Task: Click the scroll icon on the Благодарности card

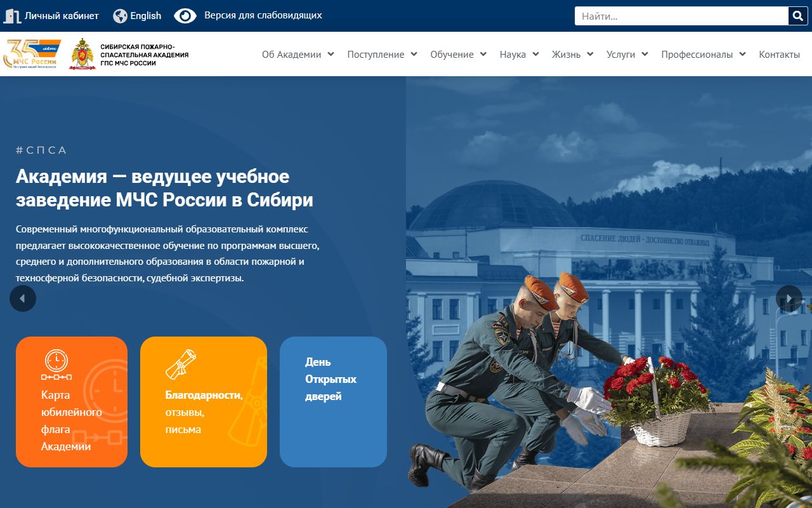Action: (181, 364)
